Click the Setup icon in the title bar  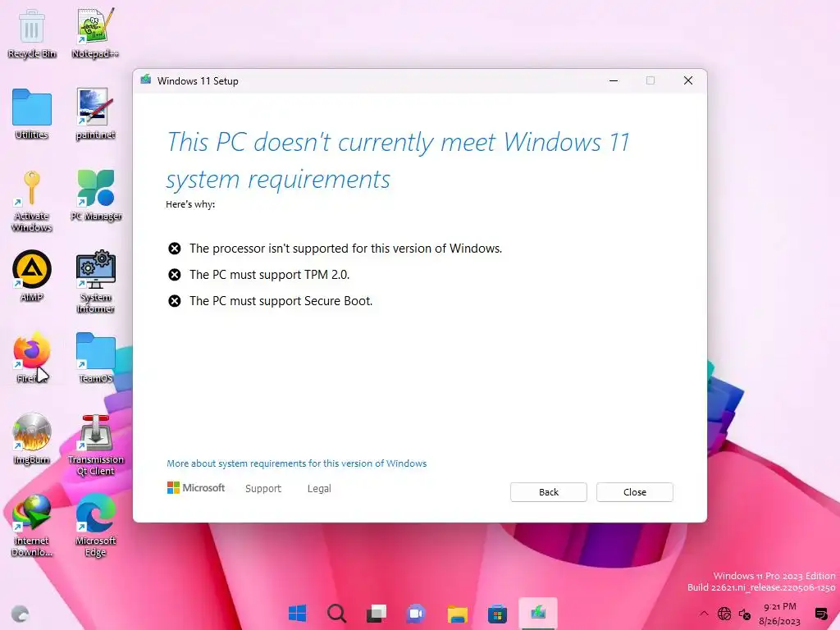point(146,80)
